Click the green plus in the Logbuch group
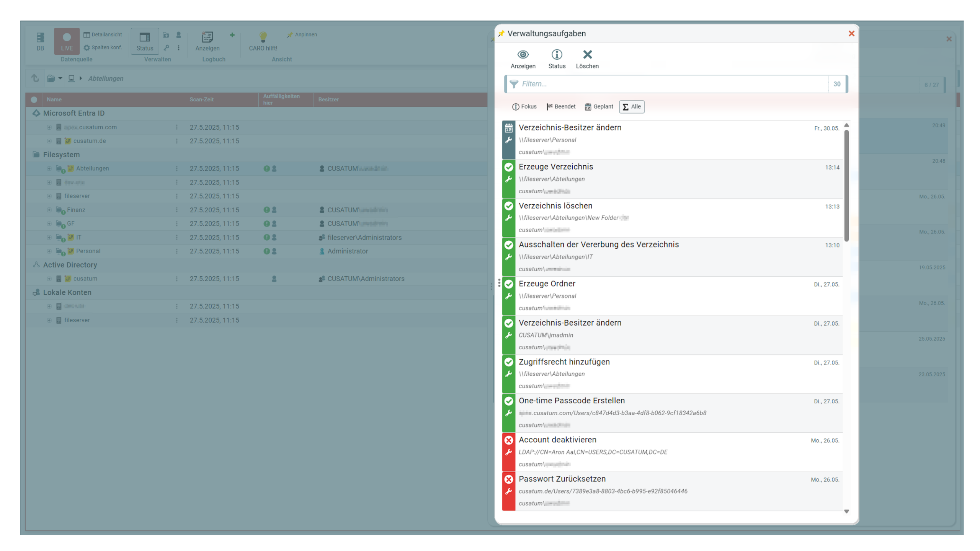 coord(232,35)
